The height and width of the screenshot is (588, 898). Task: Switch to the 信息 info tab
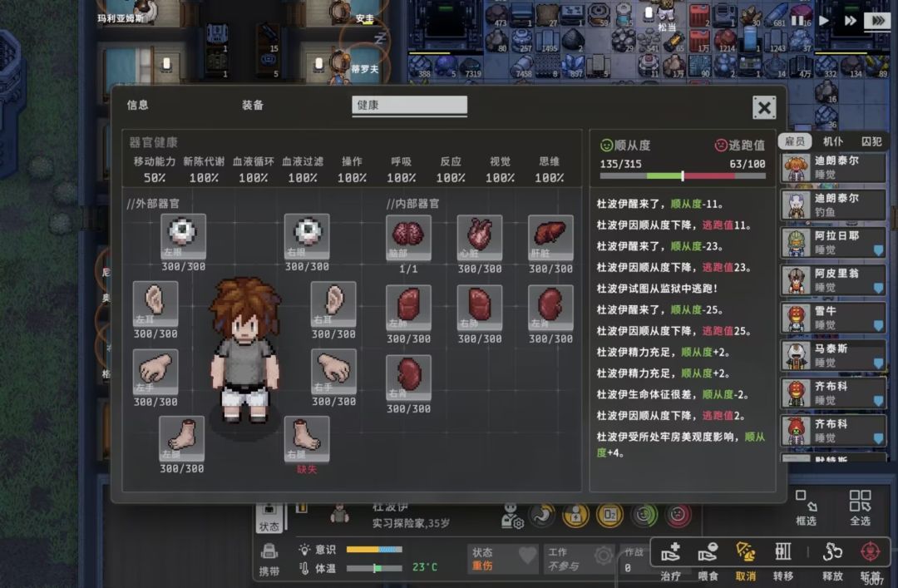pyautogui.click(x=137, y=105)
